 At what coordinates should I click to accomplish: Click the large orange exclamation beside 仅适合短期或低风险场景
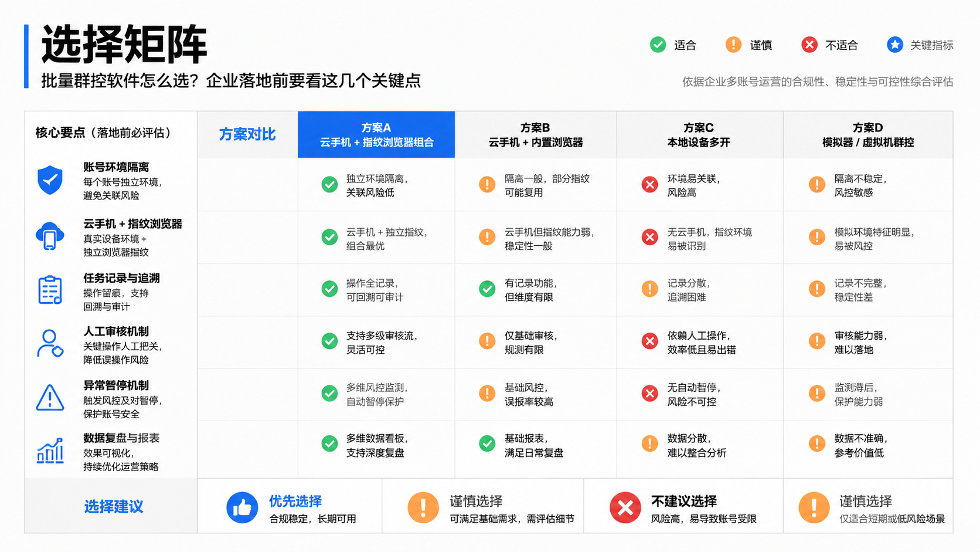814,507
